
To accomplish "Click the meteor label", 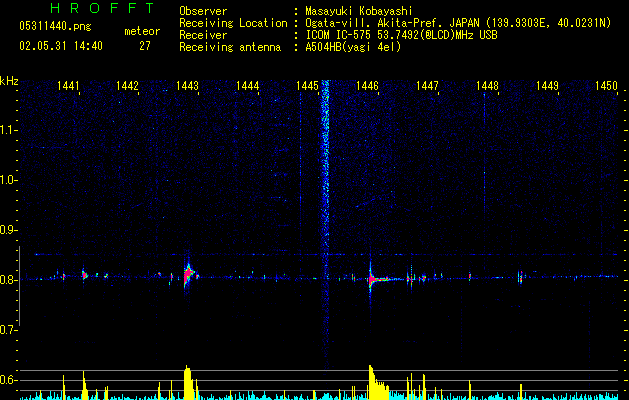I will [142, 31].
